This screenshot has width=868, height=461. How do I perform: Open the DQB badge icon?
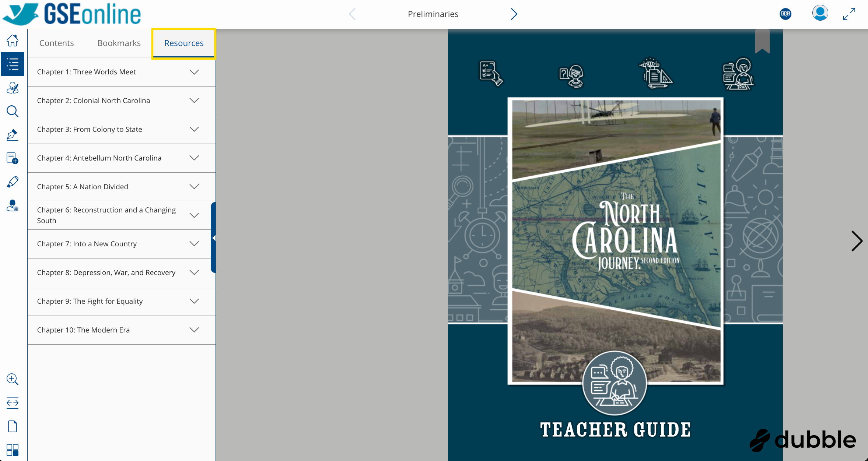pos(785,14)
